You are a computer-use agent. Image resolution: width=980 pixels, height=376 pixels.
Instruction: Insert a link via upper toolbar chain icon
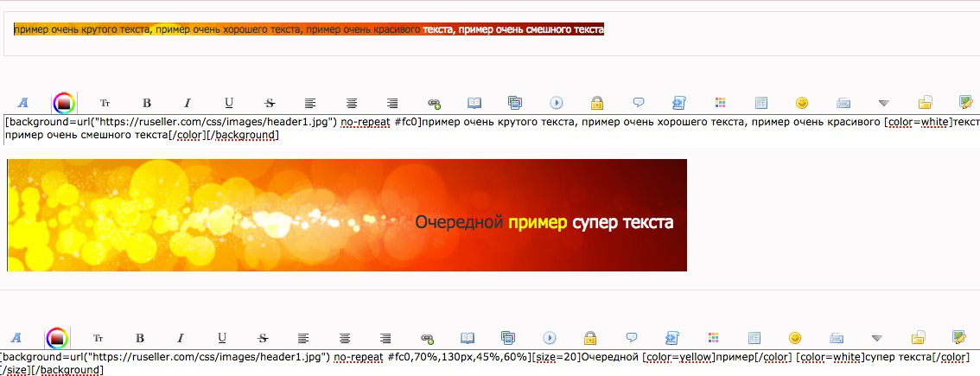(x=434, y=103)
